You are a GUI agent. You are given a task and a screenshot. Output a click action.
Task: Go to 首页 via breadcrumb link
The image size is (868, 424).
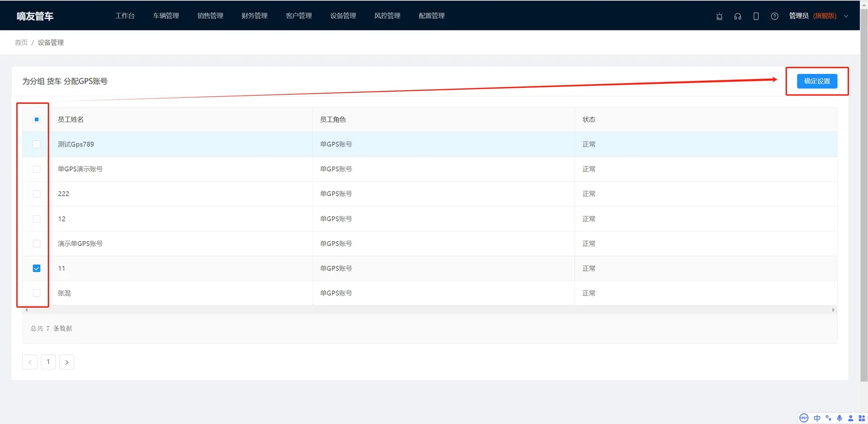click(x=21, y=42)
